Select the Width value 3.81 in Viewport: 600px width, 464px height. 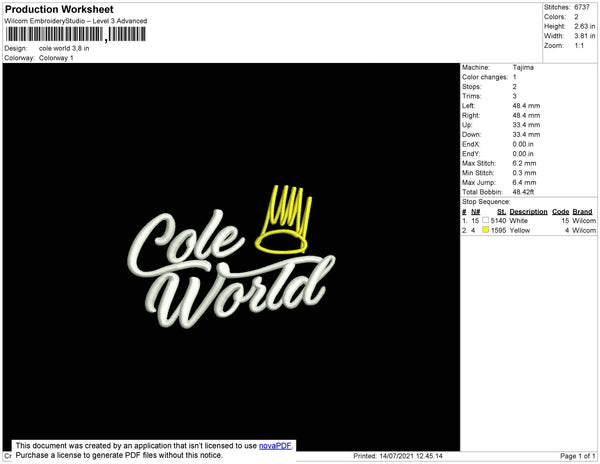(585, 36)
